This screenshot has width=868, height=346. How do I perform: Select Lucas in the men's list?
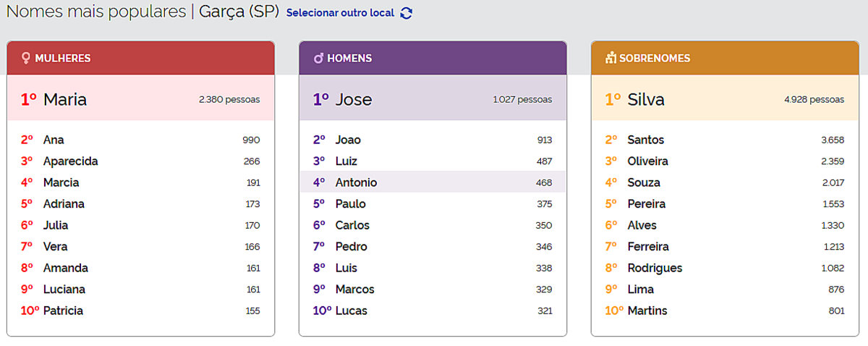tap(351, 311)
